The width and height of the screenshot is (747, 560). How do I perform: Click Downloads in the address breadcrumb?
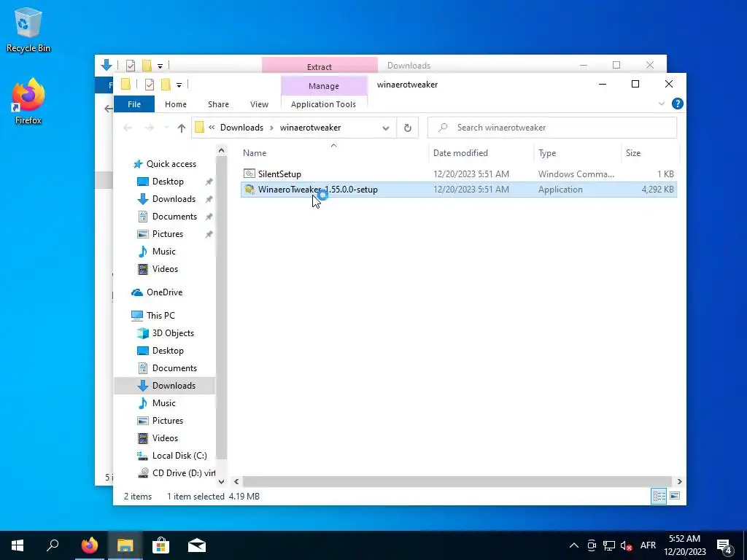(x=241, y=128)
